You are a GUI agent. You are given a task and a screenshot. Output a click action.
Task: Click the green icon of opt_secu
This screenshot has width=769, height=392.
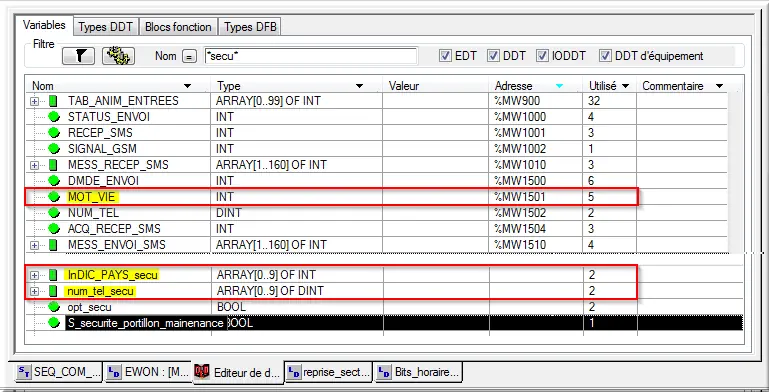click(53, 308)
